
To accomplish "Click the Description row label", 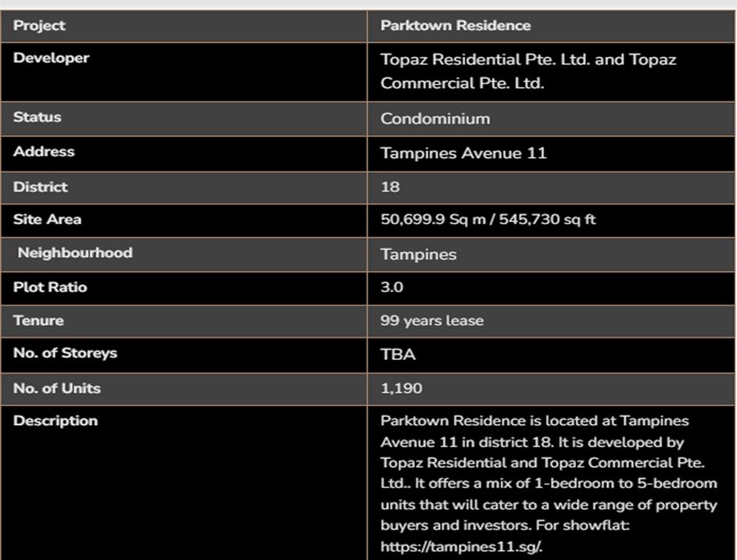I will tap(55, 421).
